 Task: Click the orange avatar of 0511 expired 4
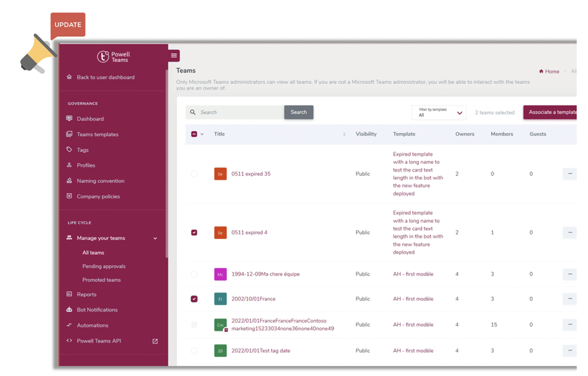[x=220, y=232]
